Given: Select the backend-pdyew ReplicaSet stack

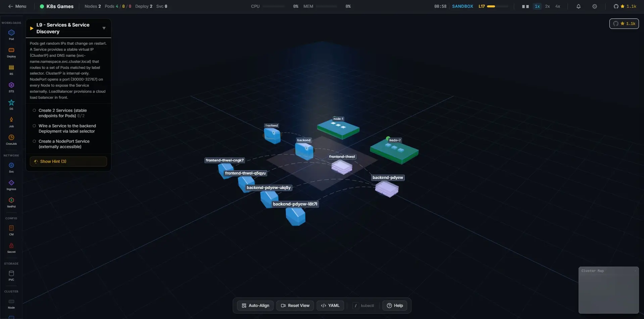Looking at the screenshot, I should (387, 189).
